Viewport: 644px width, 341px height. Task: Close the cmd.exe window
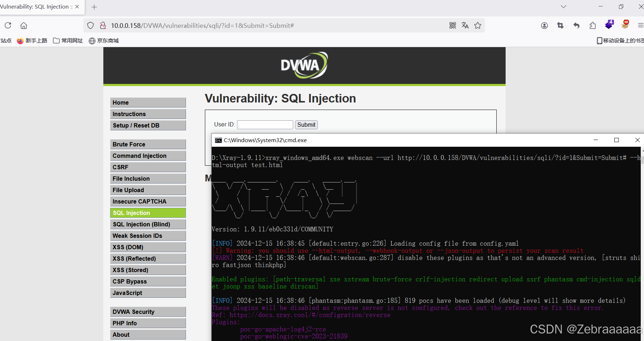pyautogui.click(x=637, y=140)
